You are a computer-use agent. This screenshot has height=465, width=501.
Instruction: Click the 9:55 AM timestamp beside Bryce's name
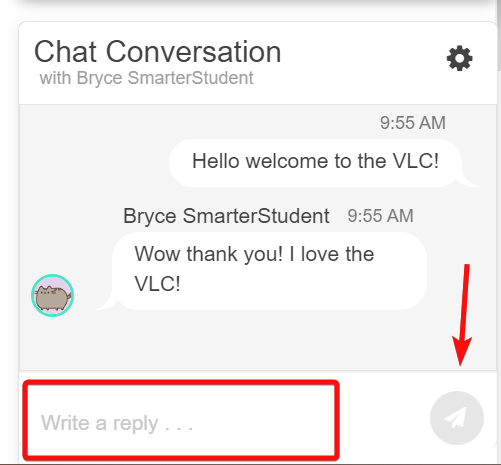(x=380, y=216)
